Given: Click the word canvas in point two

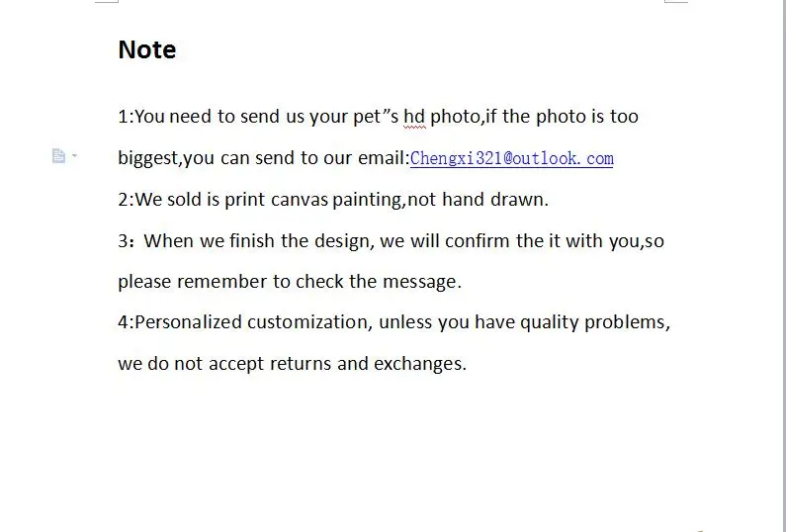Looking at the screenshot, I should pos(300,200).
